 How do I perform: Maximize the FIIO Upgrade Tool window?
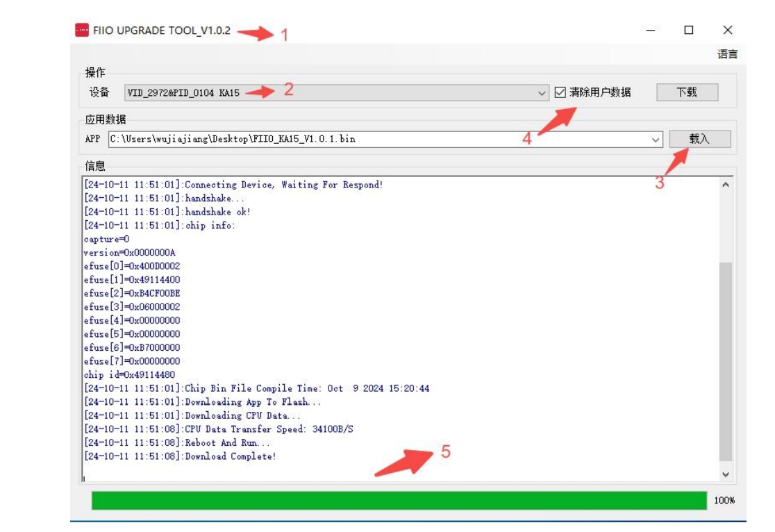click(689, 30)
